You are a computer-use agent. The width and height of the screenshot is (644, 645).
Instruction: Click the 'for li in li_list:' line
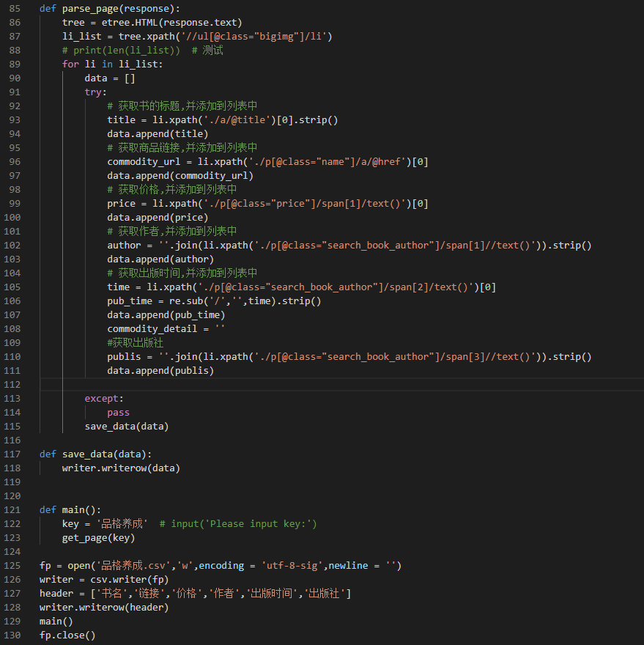pos(112,64)
